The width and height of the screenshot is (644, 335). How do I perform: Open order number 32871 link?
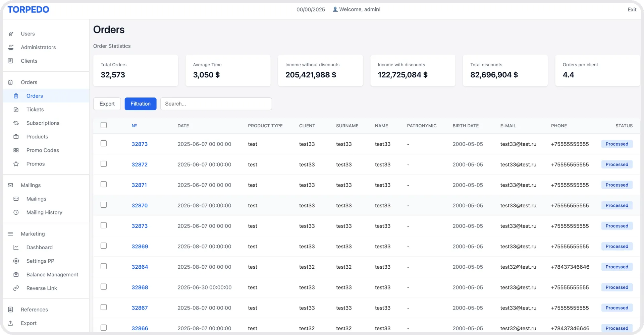point(139,185)
